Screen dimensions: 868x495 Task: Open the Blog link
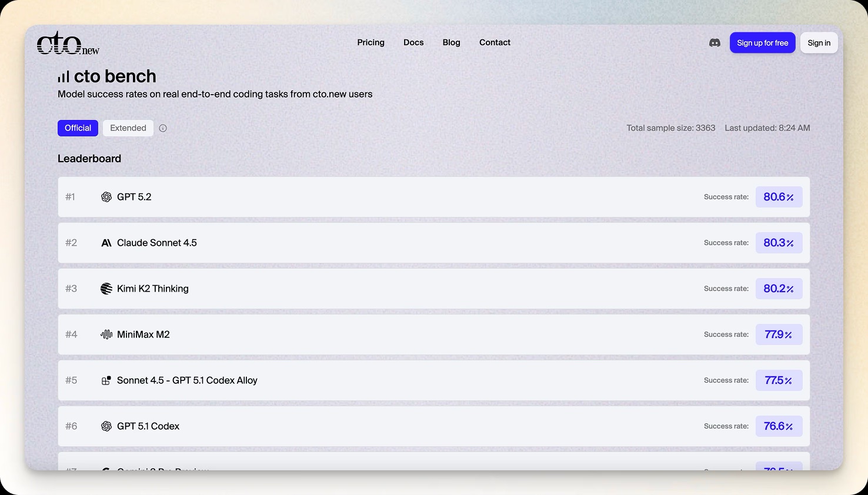click(x=451, y=42)
